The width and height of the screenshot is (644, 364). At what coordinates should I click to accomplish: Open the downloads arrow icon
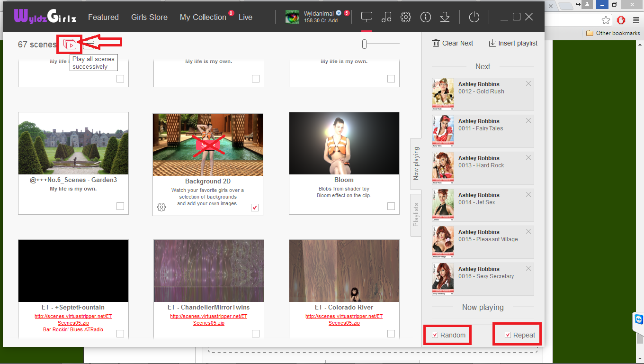click(445, 17)
